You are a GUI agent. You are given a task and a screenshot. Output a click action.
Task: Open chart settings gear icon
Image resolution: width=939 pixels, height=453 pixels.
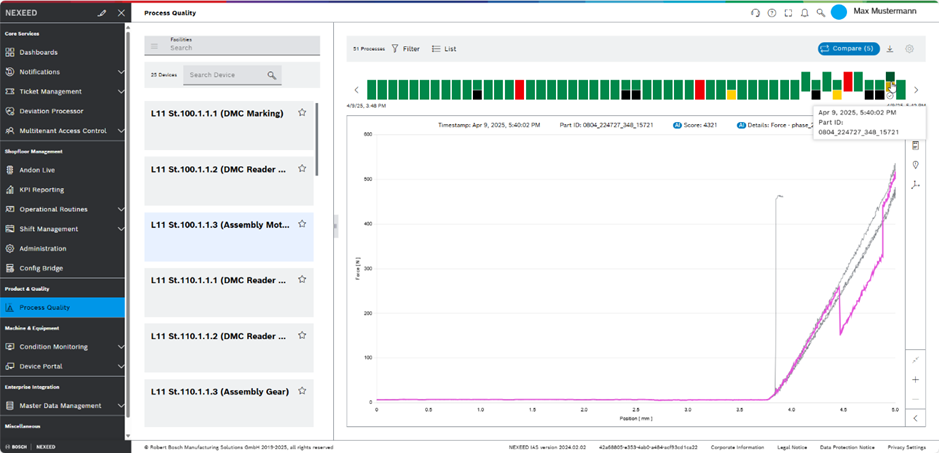point(909,48)
